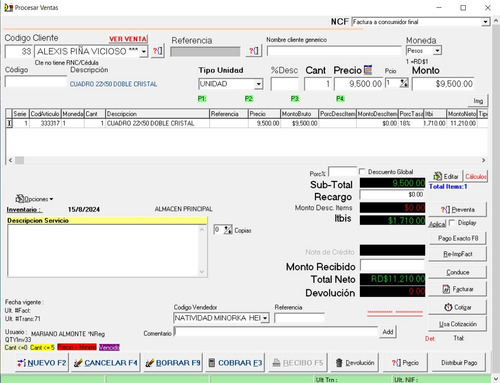500x383 pixels.
Task: Click the purple Vencido legend
Action: tap(109, 347)
